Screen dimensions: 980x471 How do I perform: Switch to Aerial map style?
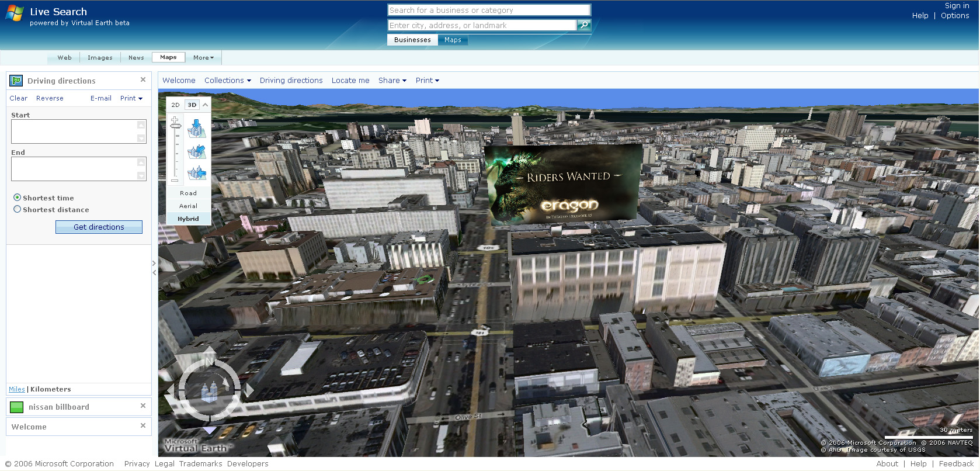(188, 206)
